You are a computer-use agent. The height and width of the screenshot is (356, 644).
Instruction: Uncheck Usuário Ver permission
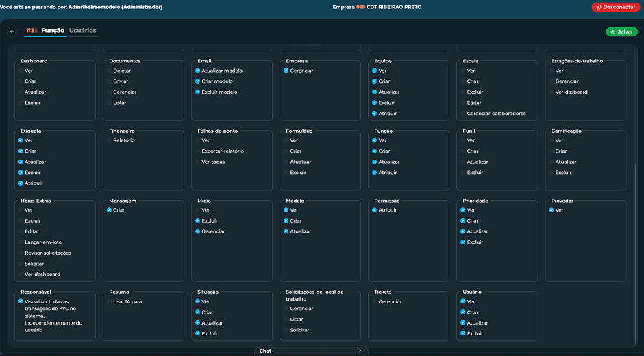[x=463, y=301]
